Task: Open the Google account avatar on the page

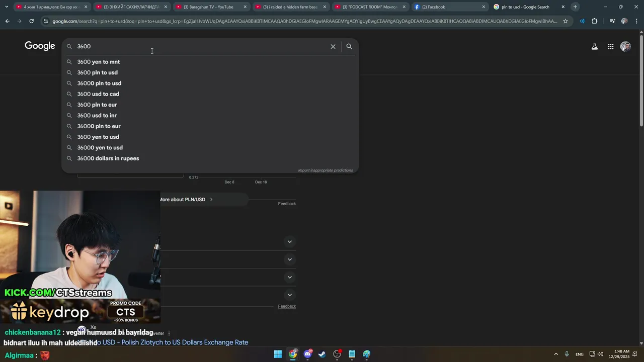Action: click(625, 47)
